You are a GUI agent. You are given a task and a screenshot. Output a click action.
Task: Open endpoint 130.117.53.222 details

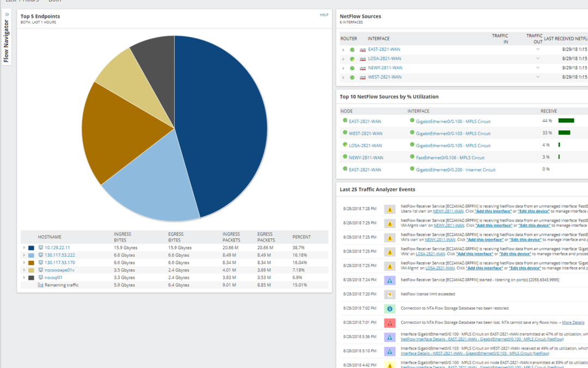(60, 255)
